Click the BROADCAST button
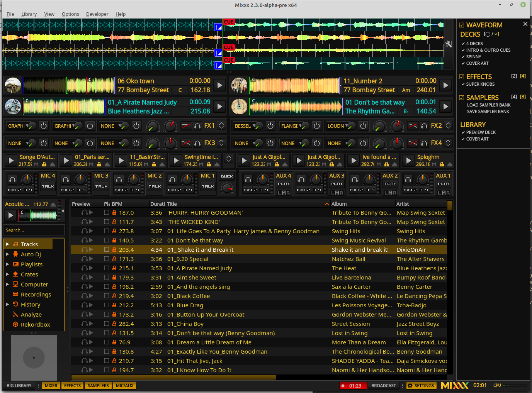The image size is (532, 393). [x=384, y=386]
